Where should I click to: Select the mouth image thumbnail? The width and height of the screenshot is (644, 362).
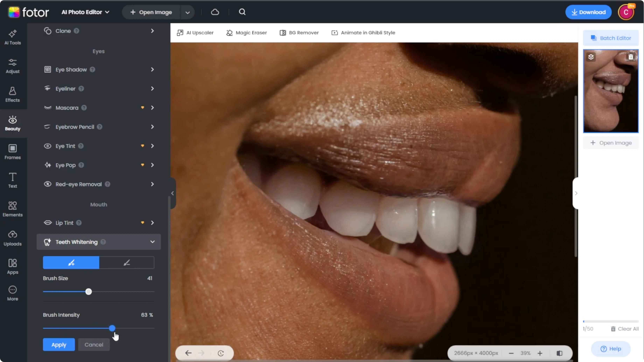(611, 91)
